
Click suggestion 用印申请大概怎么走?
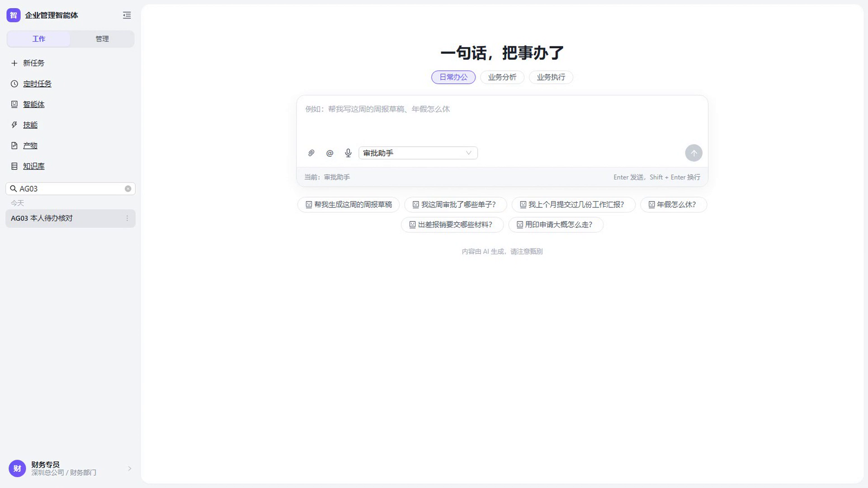tap(556, 225)
